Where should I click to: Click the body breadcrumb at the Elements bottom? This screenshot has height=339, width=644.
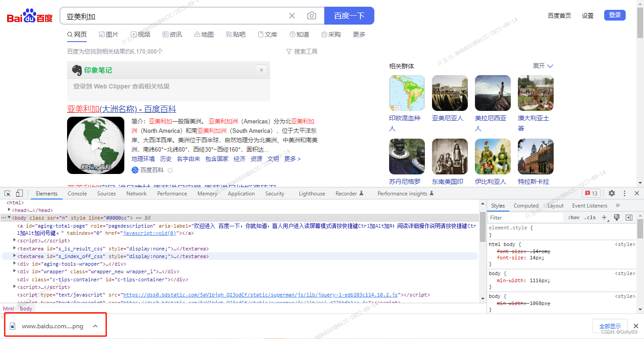(x=26, y=309)
